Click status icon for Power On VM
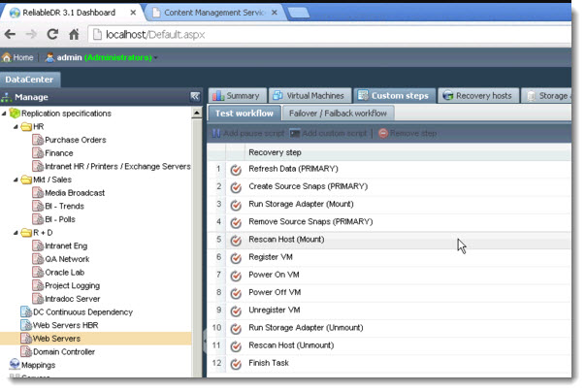 [x=236, y=276]
